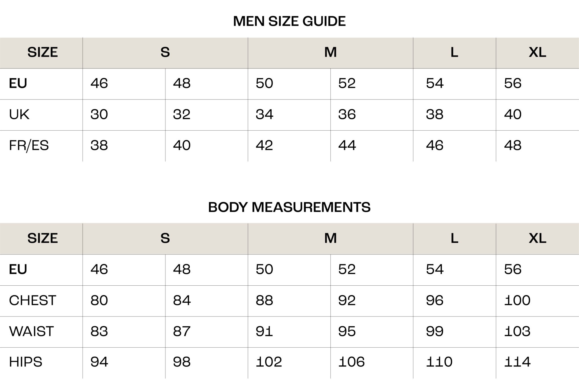Click the BODY MEASUREMENTS heading

click(x=289, y=207)
